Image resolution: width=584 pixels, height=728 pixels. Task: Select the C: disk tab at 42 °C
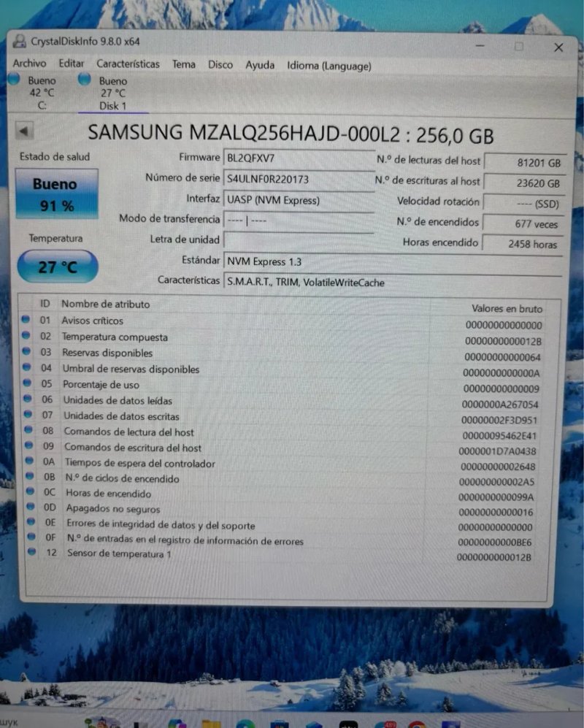coord(42,93)
